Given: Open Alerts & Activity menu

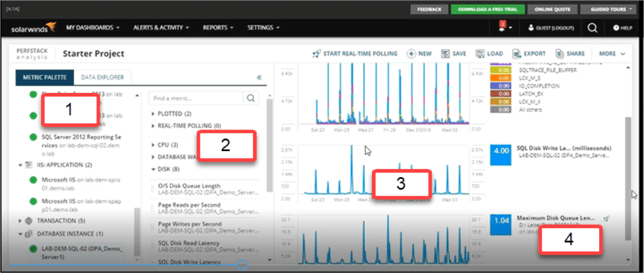Looking at the screenshot, I should point(161,28).
